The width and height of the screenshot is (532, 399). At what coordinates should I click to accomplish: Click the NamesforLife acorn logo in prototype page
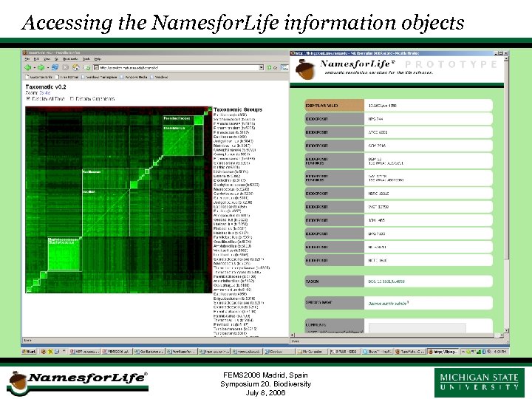click(x=304, y=69)
